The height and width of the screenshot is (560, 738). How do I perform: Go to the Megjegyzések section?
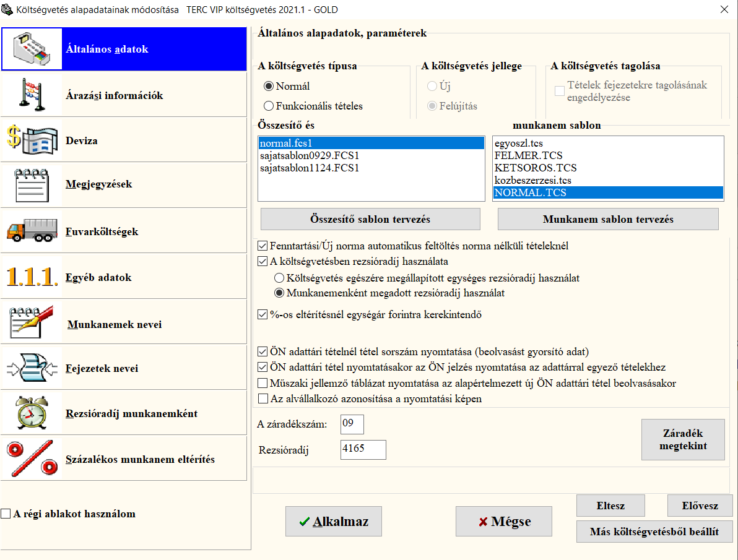tap(124, 186)
